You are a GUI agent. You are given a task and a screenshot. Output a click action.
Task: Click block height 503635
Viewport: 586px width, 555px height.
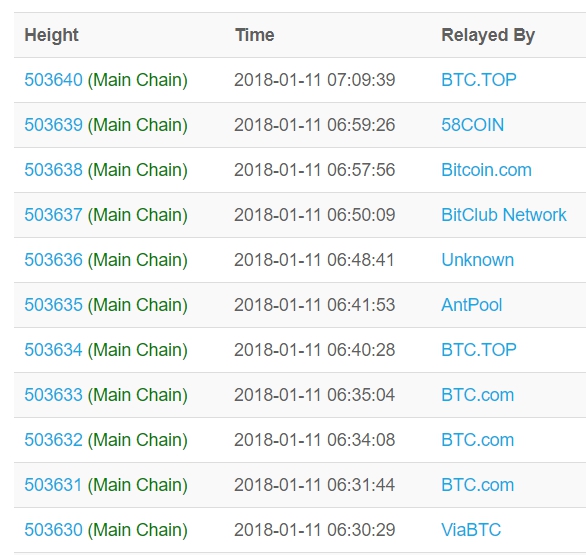pyautogui.click(x=53, y=305)
